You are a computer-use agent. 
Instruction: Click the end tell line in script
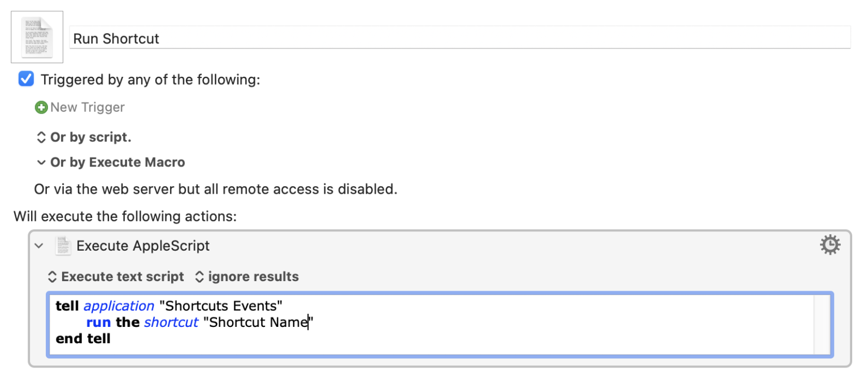(x=83, y=339)
